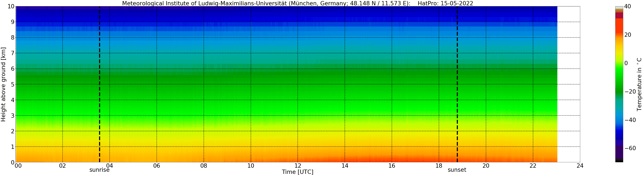Viewport: 644px width, 176px height.
Task: Click the sunset dashed vertical line
Action: coord(457,84)
